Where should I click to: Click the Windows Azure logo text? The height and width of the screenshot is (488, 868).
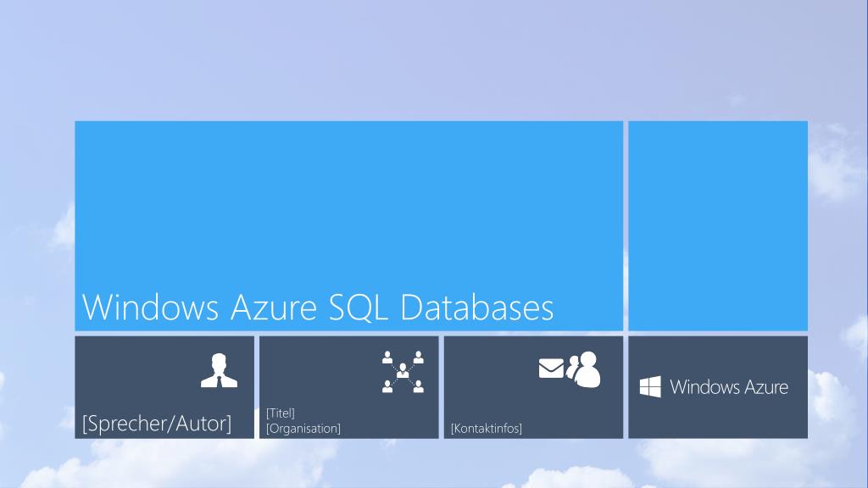(x=728, y=386)
